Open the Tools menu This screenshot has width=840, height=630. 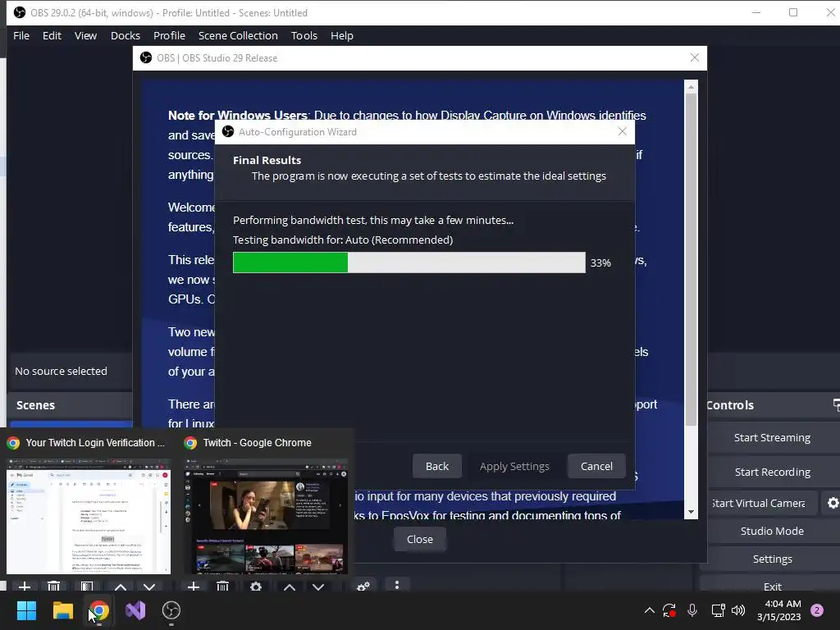coord(304,35)
